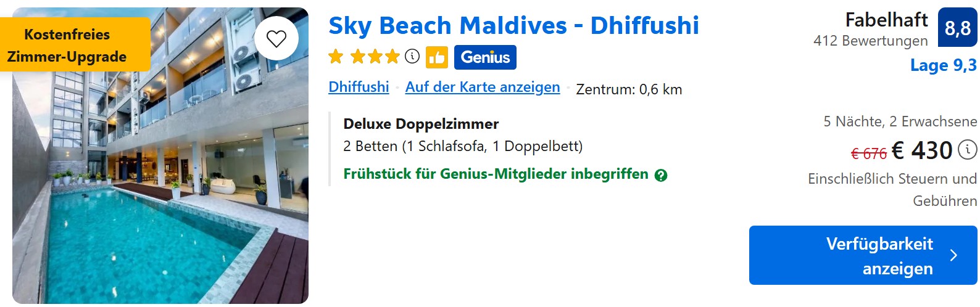Click the four yellow stars rating
Image resolution: width=980 pixels, height=307 pixels.
364,57
